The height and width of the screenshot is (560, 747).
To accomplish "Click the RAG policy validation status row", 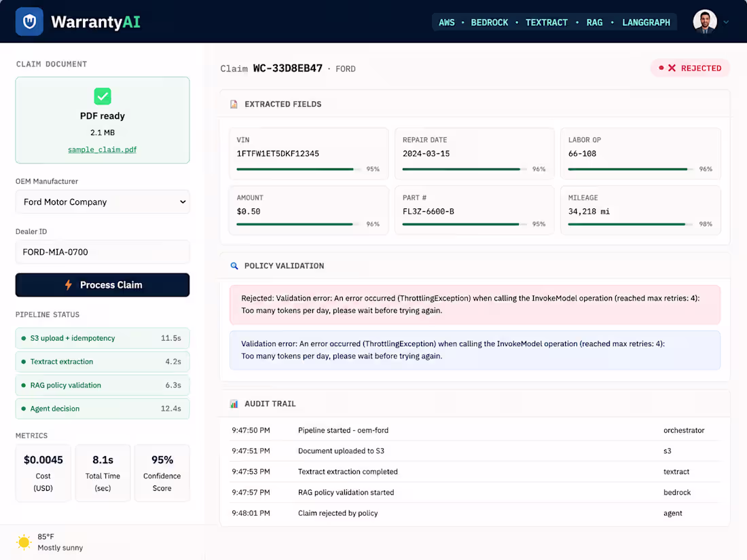I will [x=103, y=386].
